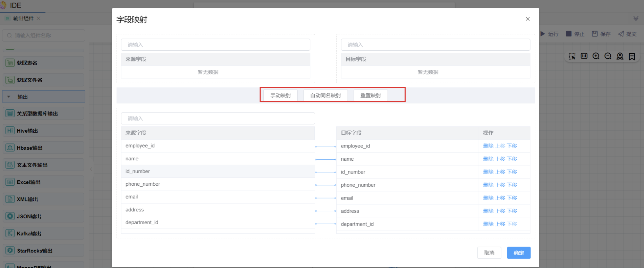
Task: Click the 自动同名映射 button
Action: (x=325, y=95)
